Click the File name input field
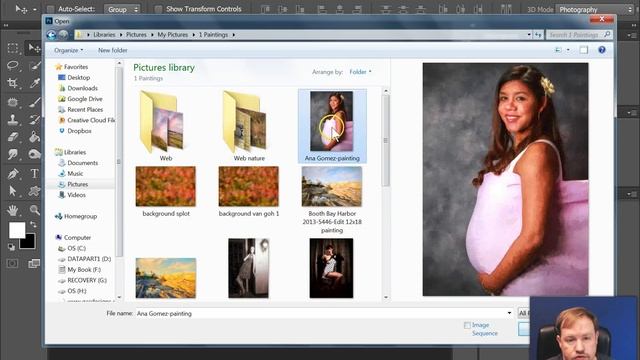 coord(321,313)
